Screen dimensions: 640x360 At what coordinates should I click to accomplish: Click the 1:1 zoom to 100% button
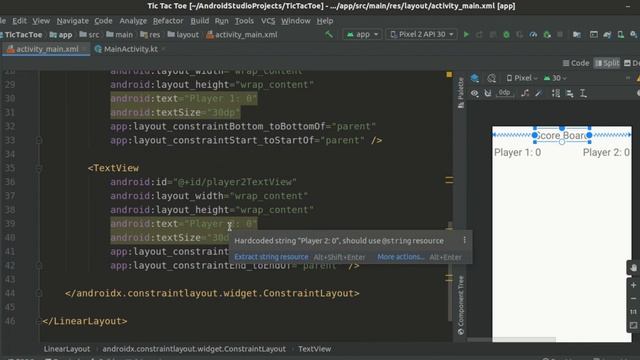click(633, 312)
